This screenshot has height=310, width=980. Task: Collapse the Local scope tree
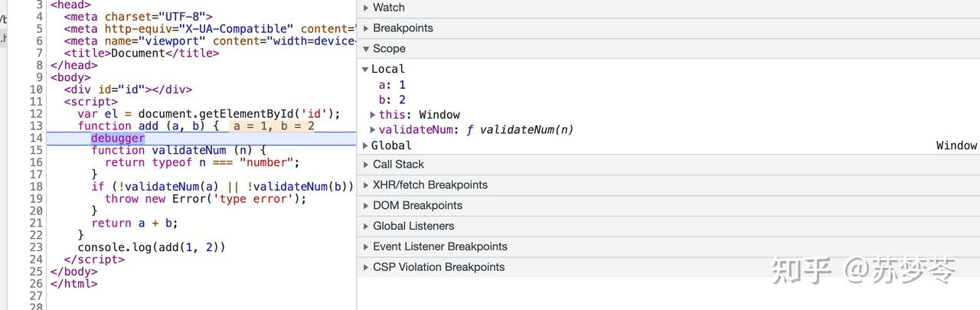[x=366, y=69]
